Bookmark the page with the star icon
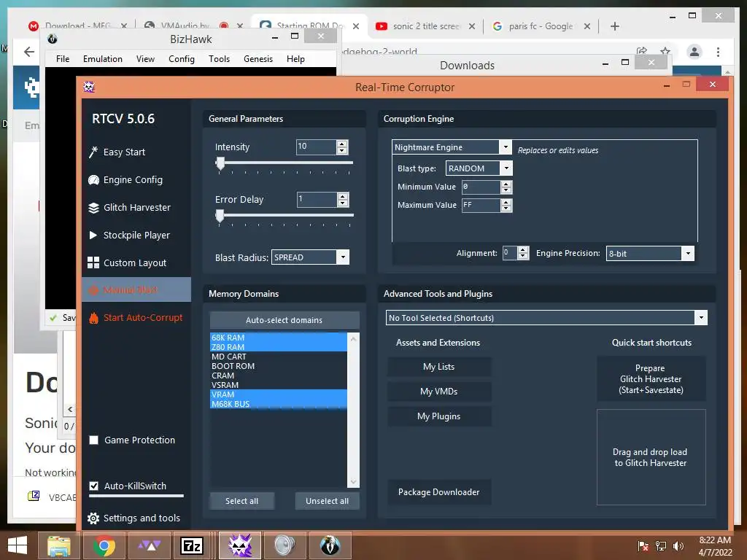 pos(665,51)
